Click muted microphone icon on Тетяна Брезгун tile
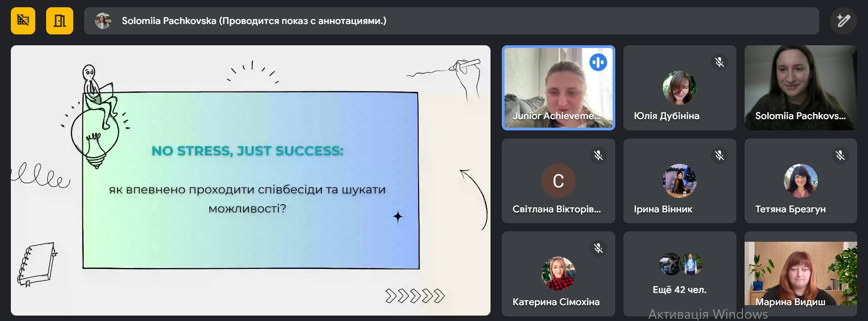 pos(840,156)
